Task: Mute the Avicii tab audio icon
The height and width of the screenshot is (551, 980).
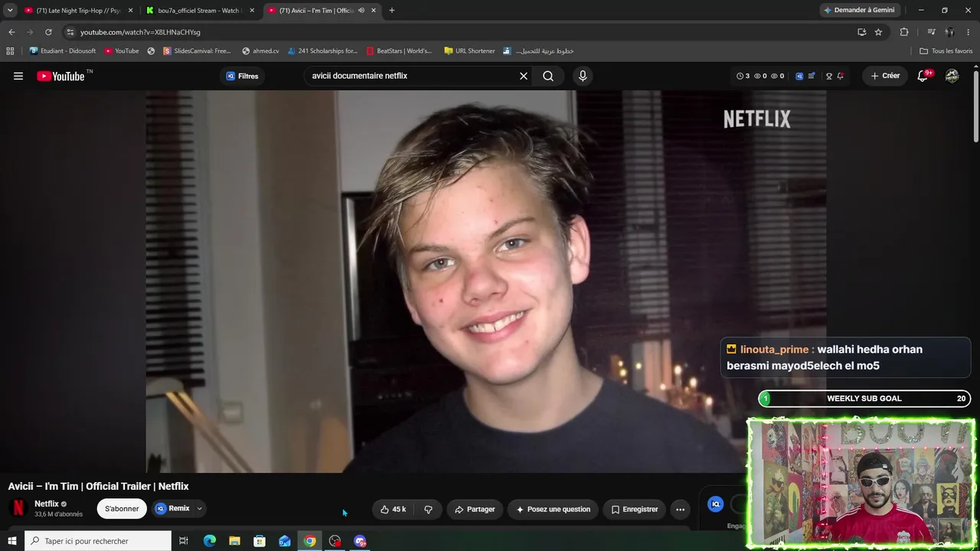Action: [361, 10]
